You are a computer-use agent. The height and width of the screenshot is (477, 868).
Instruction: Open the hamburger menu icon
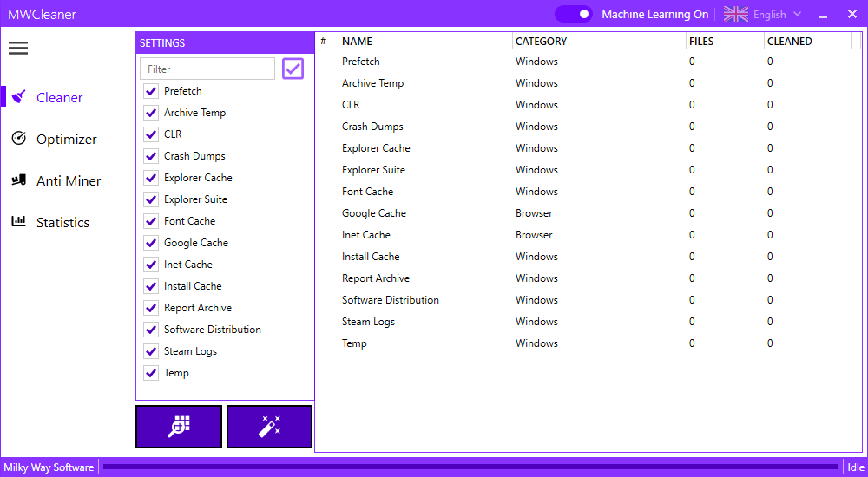pyautogui.click(x=18, y=49)
